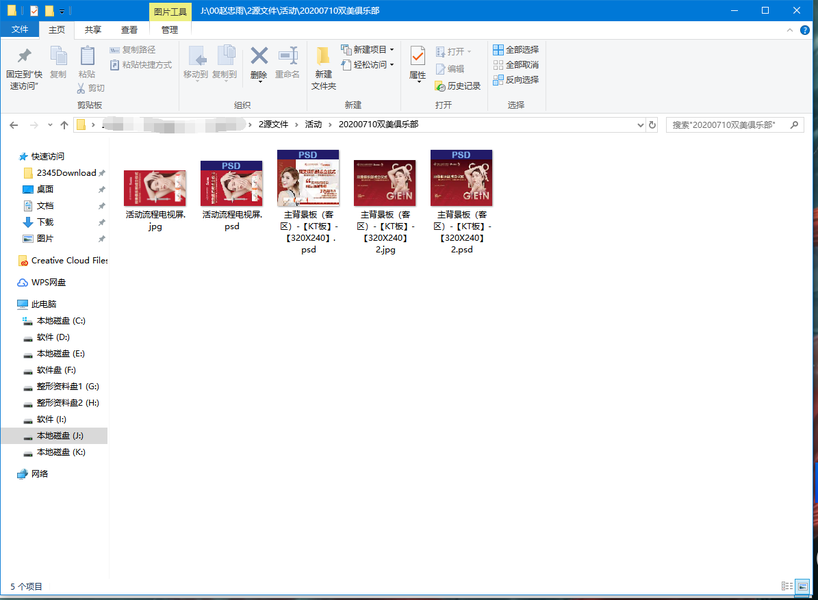Click the New folder (新建文件夹) icon

click(323, 55)
